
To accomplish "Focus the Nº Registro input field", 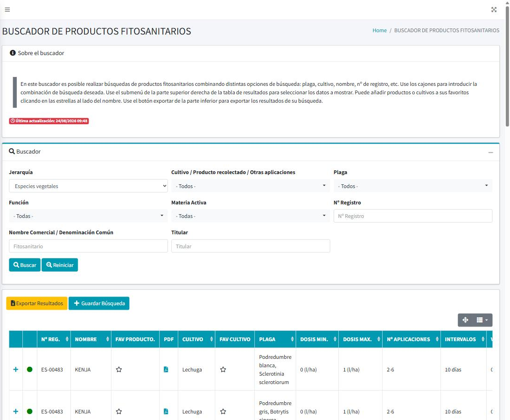I will tap(413, 216).
